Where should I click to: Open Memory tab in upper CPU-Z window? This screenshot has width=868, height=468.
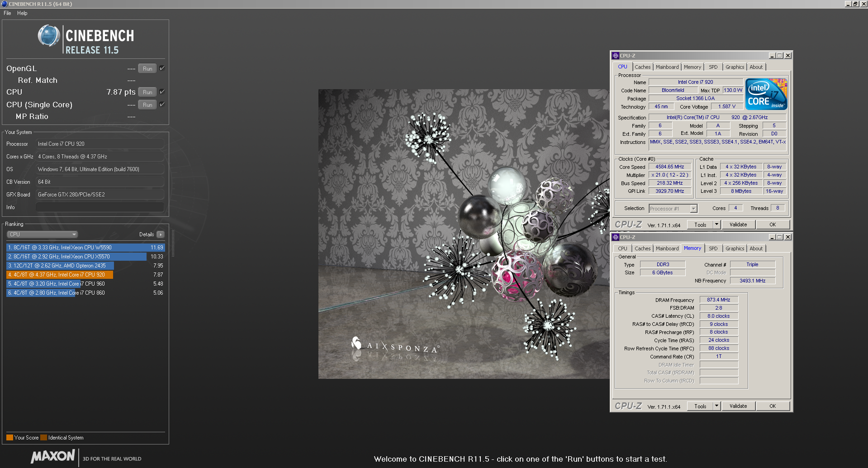(x=693, y=67)
